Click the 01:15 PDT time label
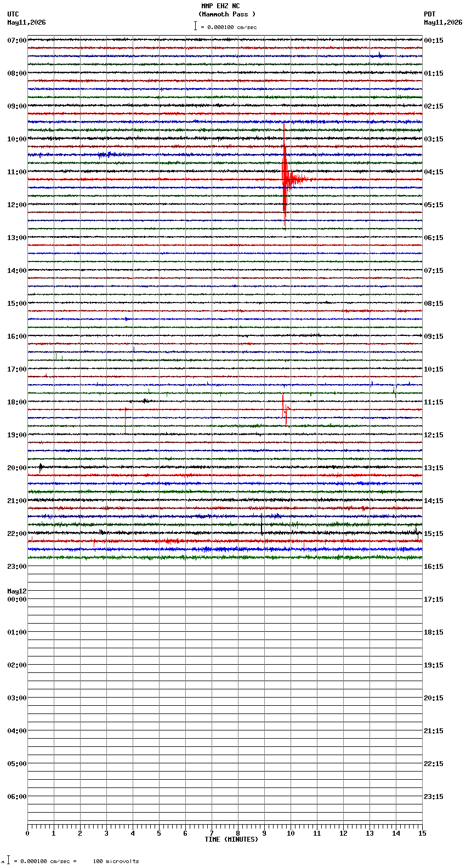The height and width of the screenshot is (868, 466). tap(434, 73)
